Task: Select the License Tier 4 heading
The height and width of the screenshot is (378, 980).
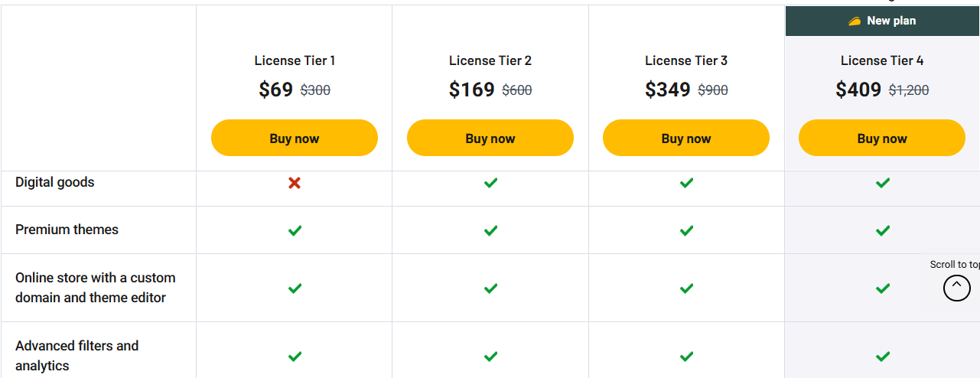Action: 882,60
